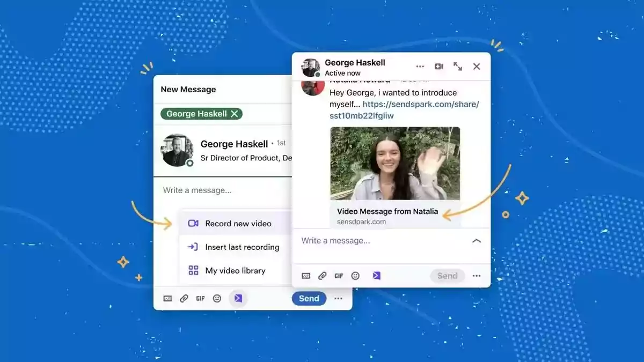This screenshot has width=644, height=362.
Task: Click the Sendspark icon in George Haskell chat
Action: click(x=376, y=276)
